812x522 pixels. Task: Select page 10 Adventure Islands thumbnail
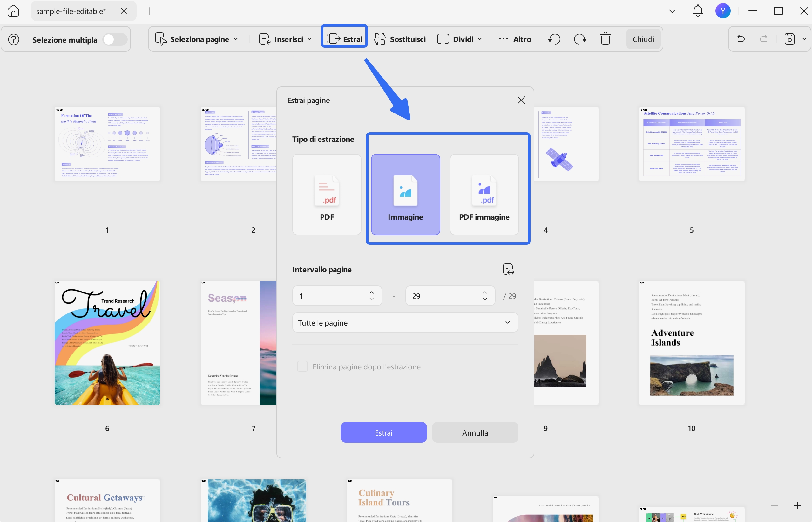point(692,343)
